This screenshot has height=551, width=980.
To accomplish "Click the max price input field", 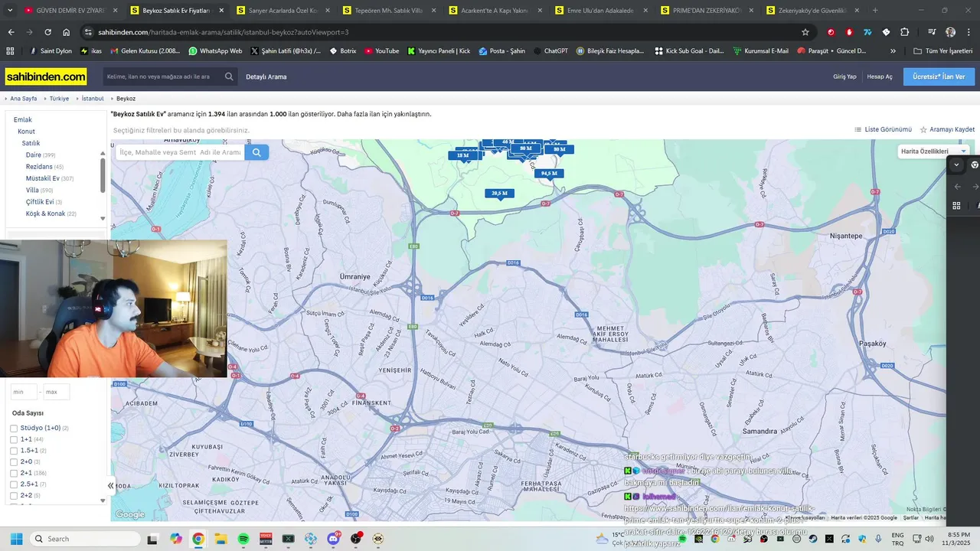I will [x=56, y=392].
